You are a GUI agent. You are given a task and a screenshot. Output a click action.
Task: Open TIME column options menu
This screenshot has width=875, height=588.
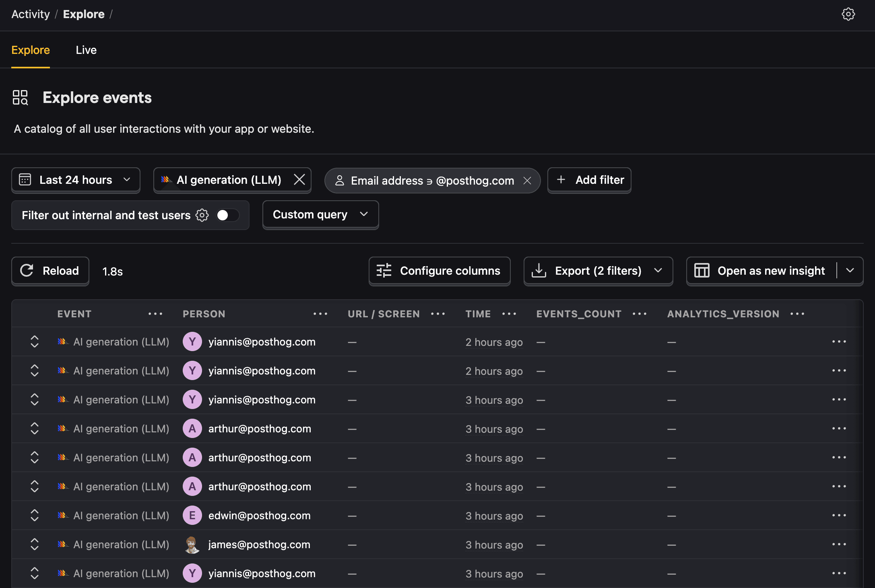[509, 314]
